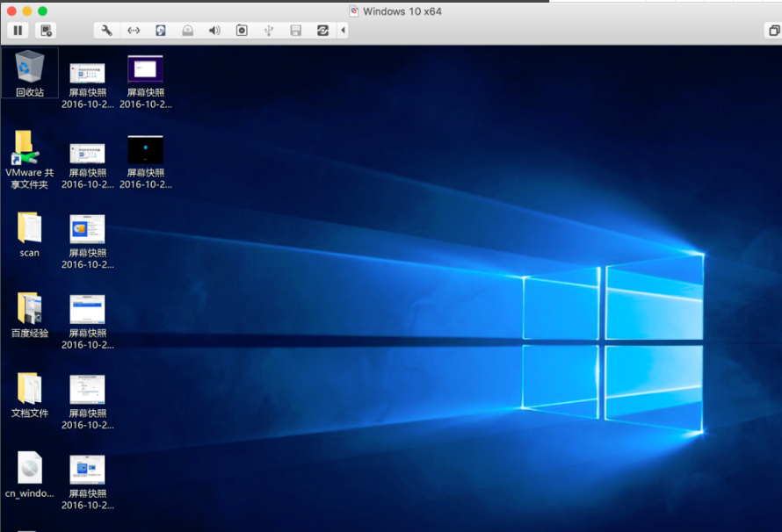Pause the virtual machine
This screenshot has width=782, height=532.
coord(17,30)
